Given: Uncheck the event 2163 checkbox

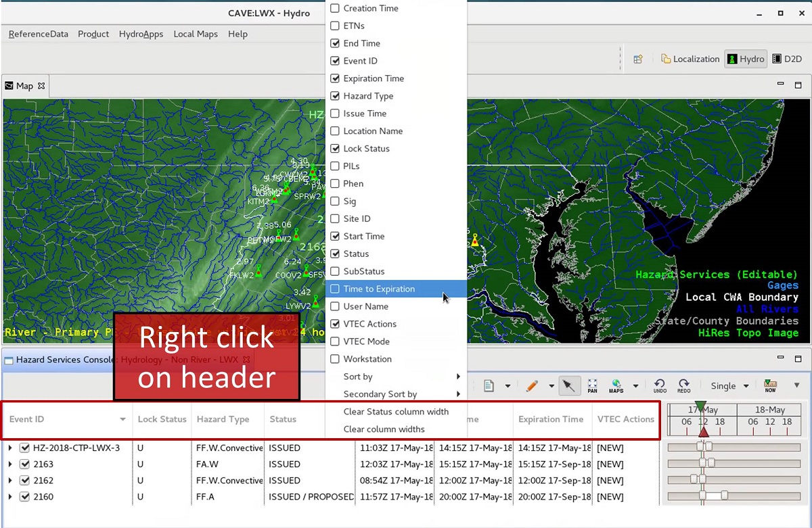Looking at the screenshot, I should [x=24, y=464].
